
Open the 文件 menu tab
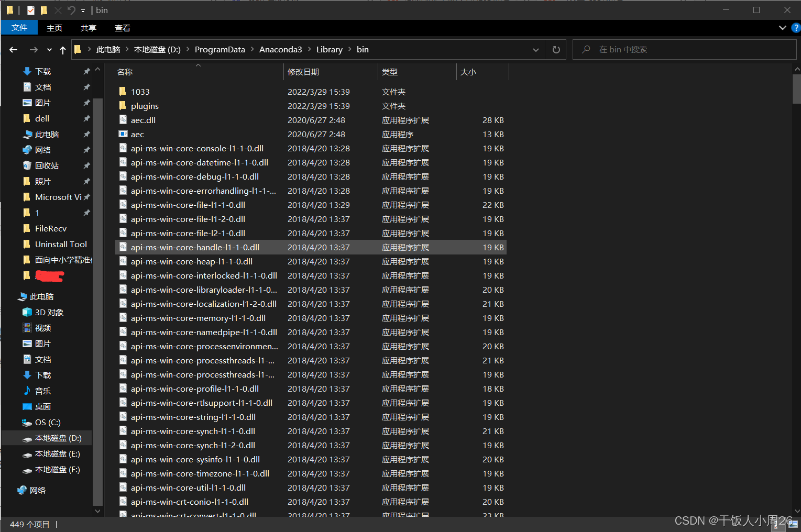pos(19,28)
